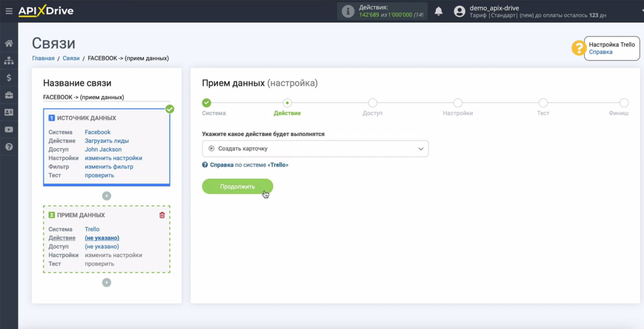
Task: Open notifications bell
Action: [x=438, y=11]
